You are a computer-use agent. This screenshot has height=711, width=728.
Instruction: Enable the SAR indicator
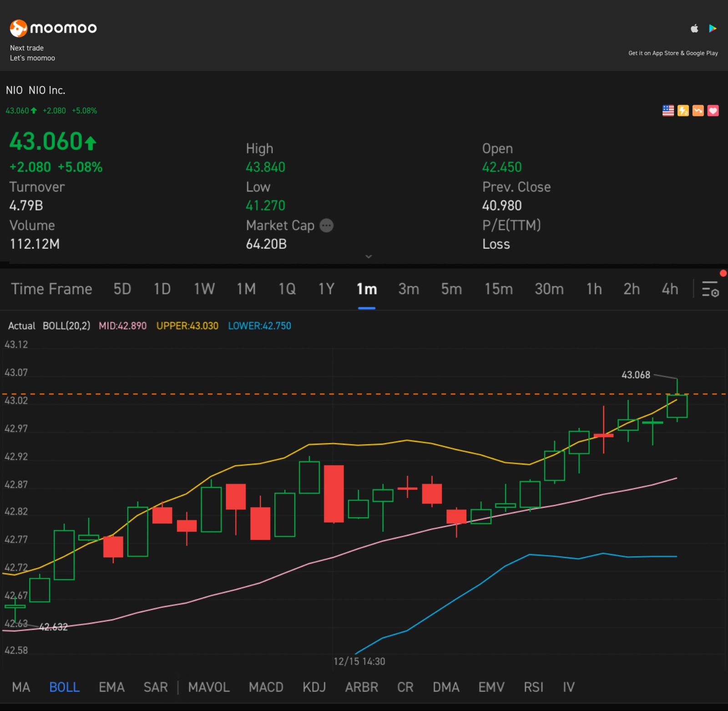pos(156,687)
